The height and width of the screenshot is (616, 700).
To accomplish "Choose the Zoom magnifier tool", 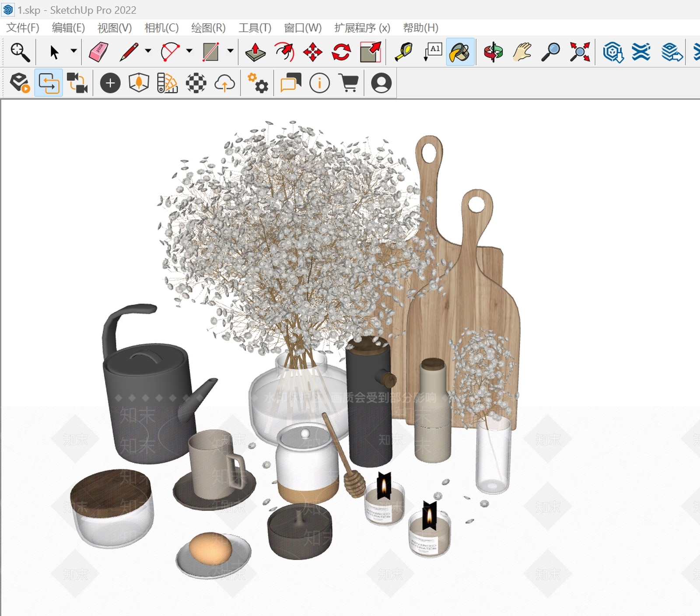I will point(550,52).
